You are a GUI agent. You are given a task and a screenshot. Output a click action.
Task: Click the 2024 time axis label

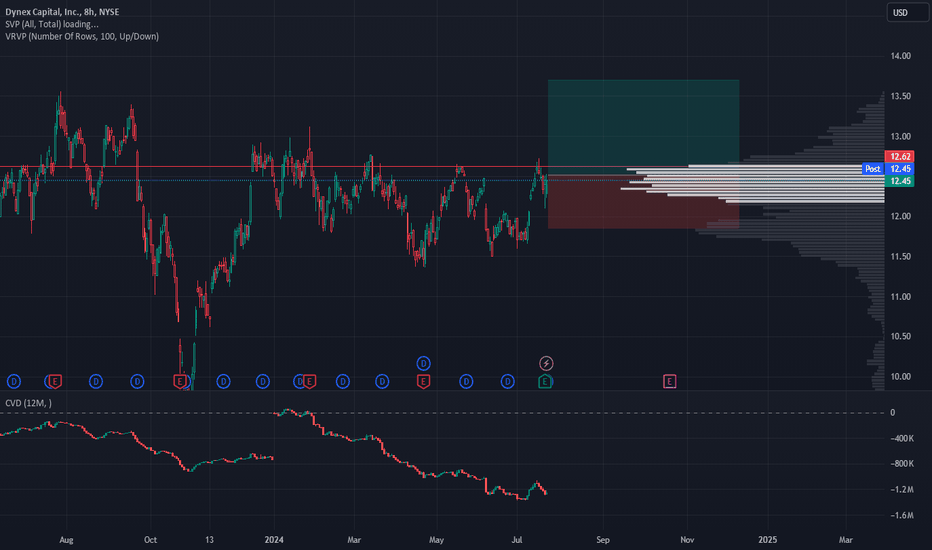[x=274, y=540]
